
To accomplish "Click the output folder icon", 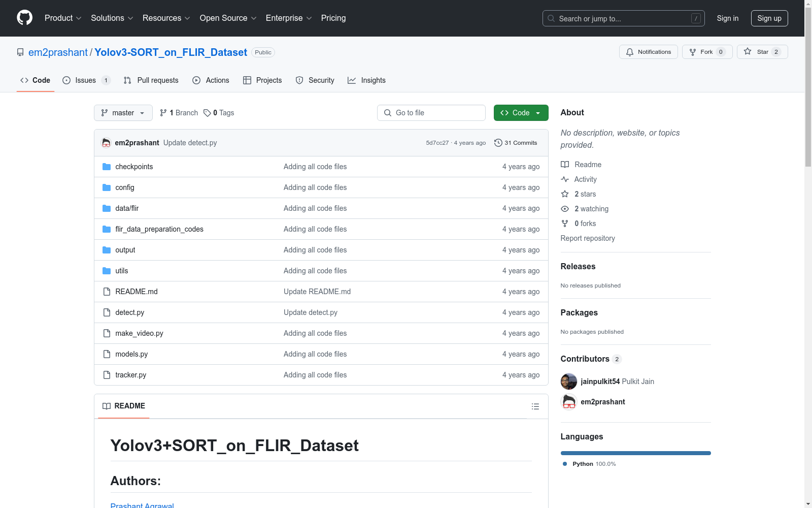I will [107, 250].
